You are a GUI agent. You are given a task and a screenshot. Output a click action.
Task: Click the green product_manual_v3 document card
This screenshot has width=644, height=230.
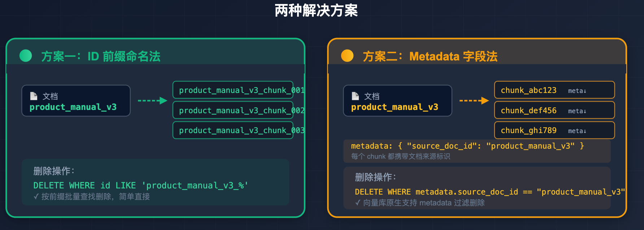[76, 101]
